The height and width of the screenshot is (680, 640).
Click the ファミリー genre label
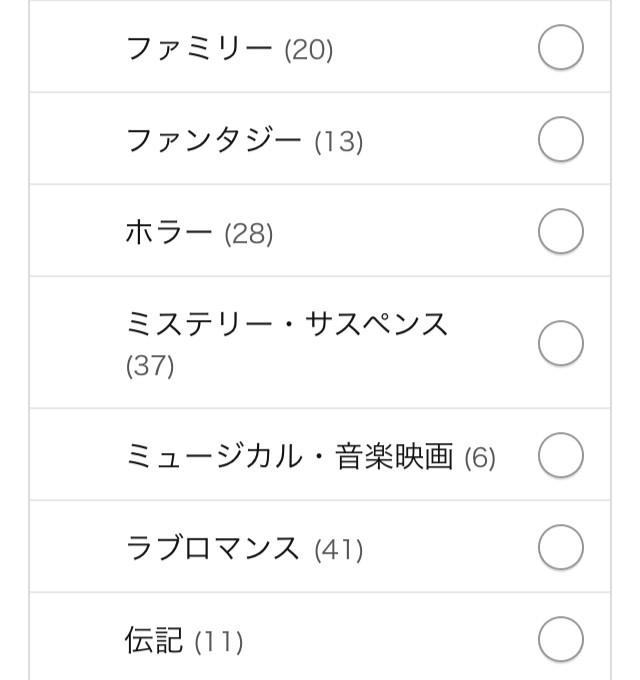[x=199, y=48]
